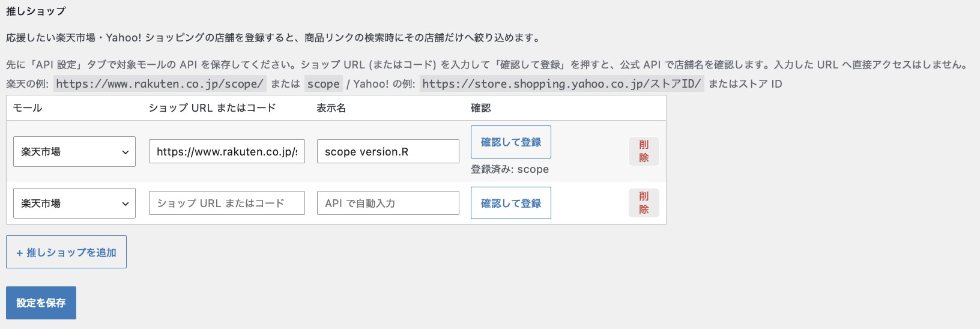Click the 確認 column header
980x329 pixels.
480,108
